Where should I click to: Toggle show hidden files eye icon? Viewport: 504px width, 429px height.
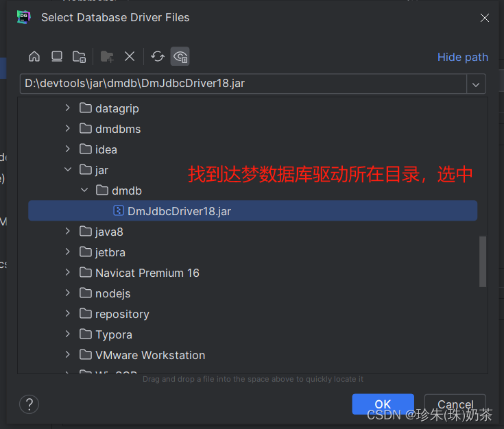[x=180, y=57]
